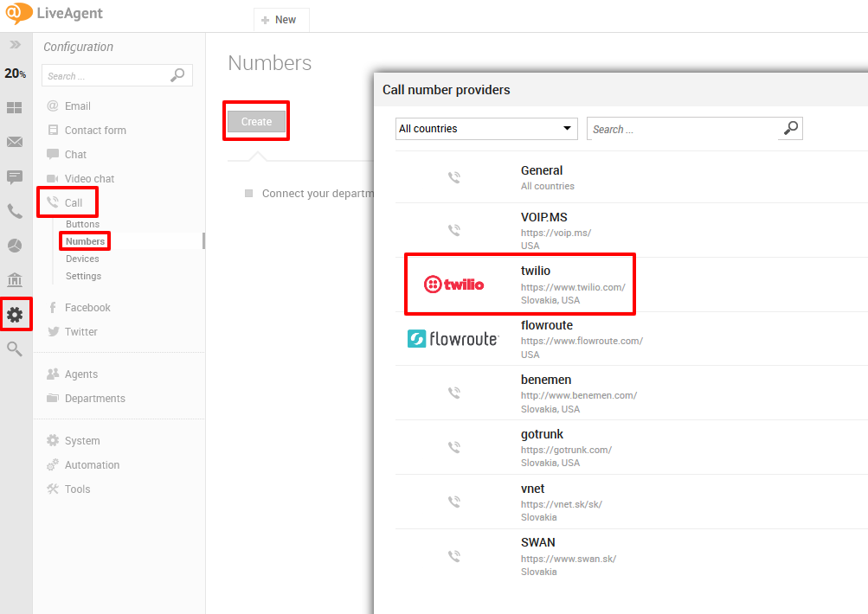The image size is (868, 614).
Task: Click the magnifier search icon in left sidebar
Action: [15, 349]
